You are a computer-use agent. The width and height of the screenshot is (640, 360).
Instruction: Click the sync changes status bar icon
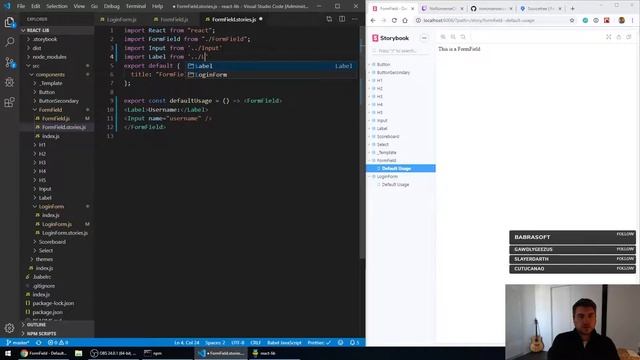pyautogui.click(x=38, y=342)
